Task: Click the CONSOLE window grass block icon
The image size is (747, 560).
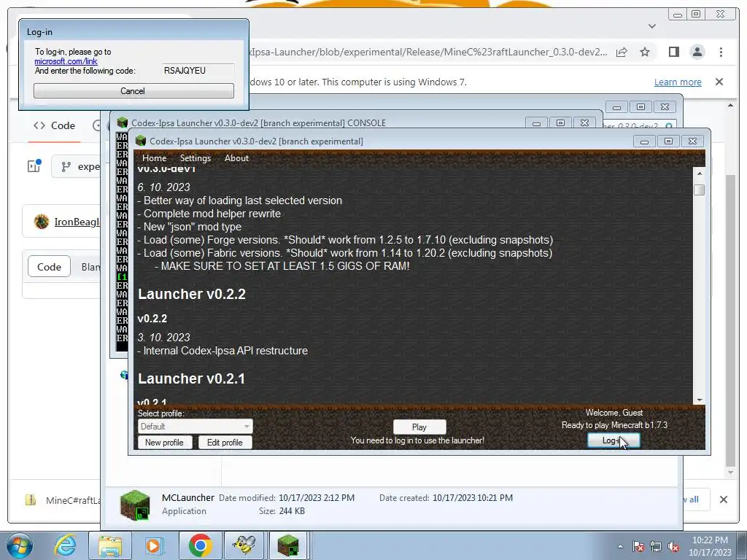Action: [123, 122]
